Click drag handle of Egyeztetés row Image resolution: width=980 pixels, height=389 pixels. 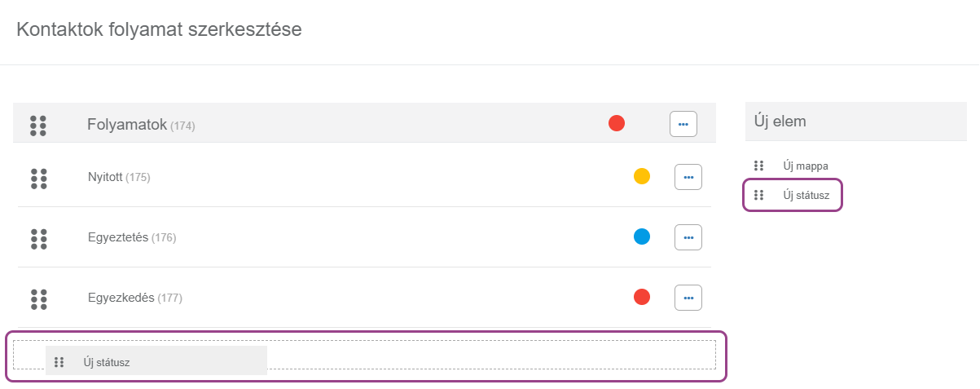pos(38,239)
